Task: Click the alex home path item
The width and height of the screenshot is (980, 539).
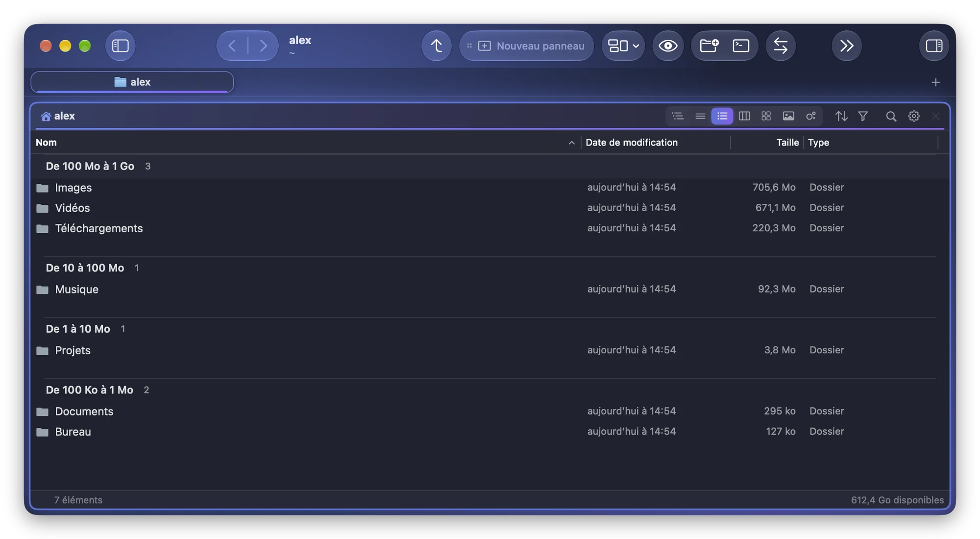Action: (58, 116)
